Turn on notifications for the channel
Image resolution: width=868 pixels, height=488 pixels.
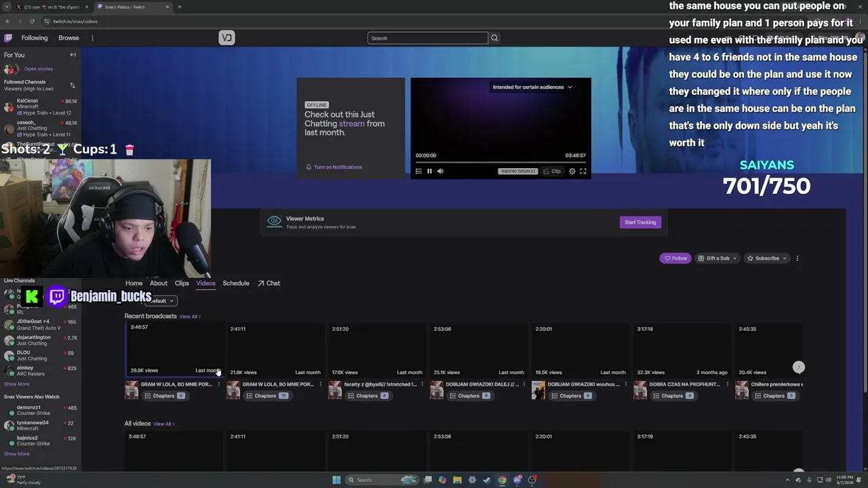[x=334, y=167]
